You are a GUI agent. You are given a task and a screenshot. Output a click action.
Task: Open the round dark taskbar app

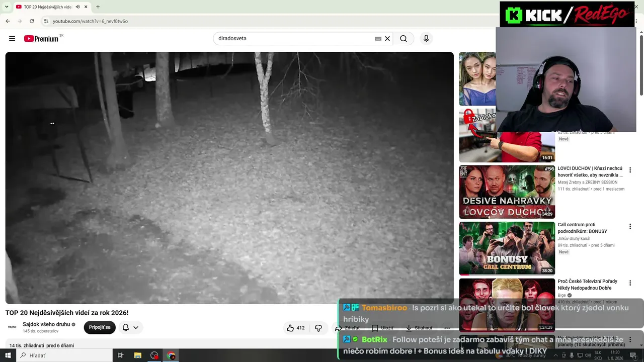(154, 355)
